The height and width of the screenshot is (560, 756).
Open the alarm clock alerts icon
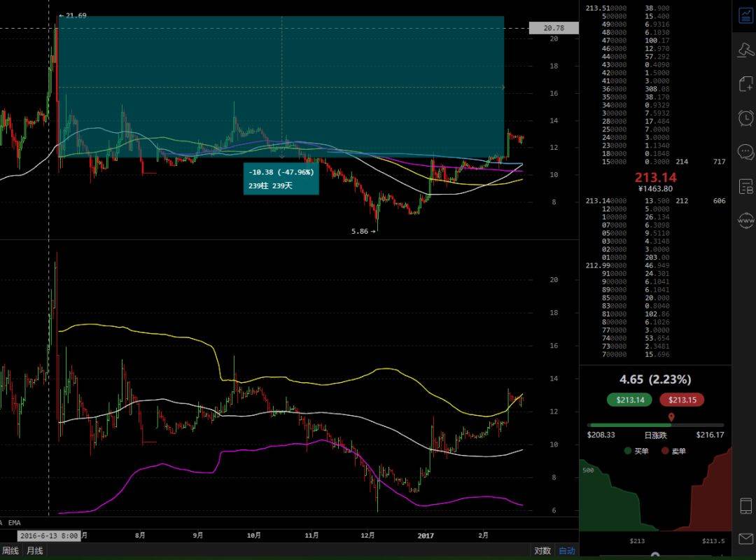(x=745, y=118)
